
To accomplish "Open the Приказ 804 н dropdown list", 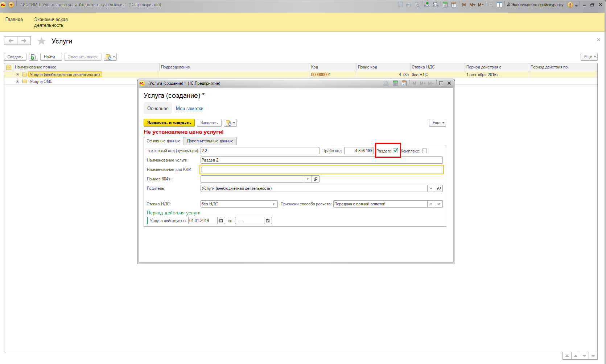I will pos(308,179).
